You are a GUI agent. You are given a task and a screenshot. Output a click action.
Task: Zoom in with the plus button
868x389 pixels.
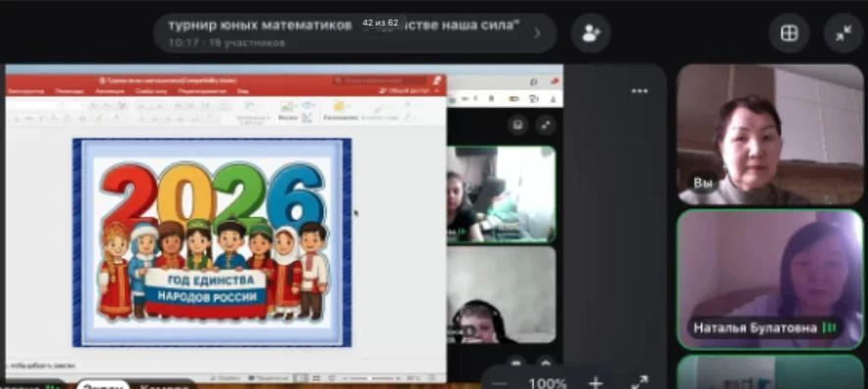point(595,382)
